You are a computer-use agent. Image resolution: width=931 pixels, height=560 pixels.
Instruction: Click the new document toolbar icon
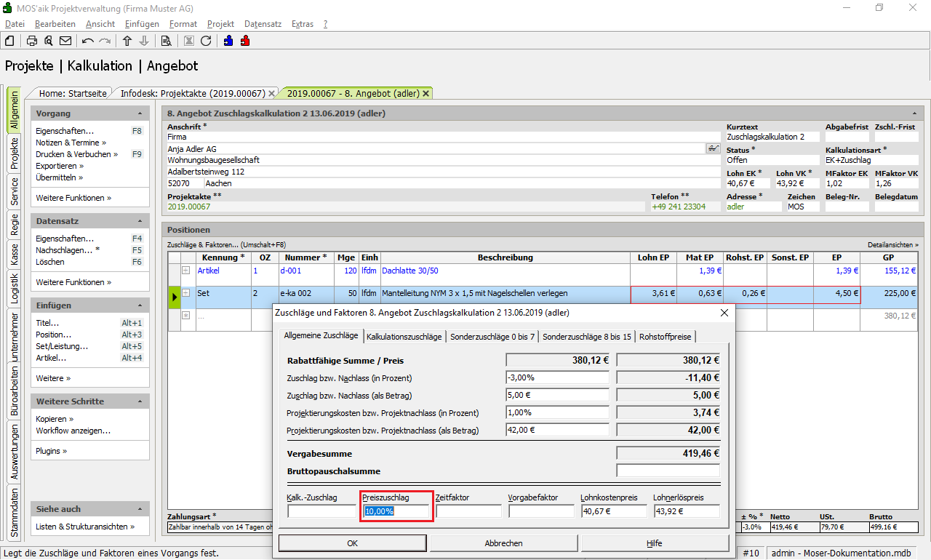10,41
